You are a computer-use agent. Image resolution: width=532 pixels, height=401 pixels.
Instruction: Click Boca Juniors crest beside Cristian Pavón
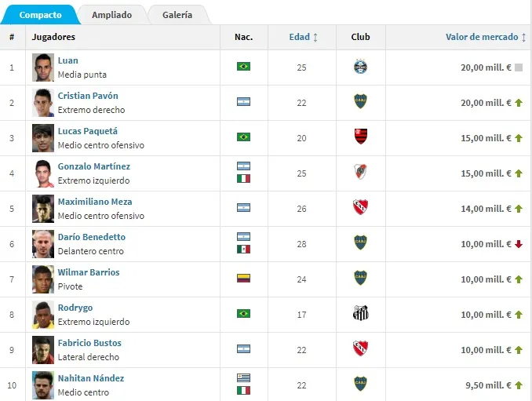(x=360, y=103)
